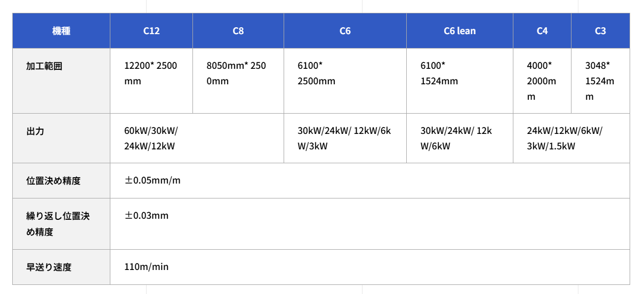This screenshot has height=294, width=644.
Task: Select the C12 column header
Action: tap(151, 31)
